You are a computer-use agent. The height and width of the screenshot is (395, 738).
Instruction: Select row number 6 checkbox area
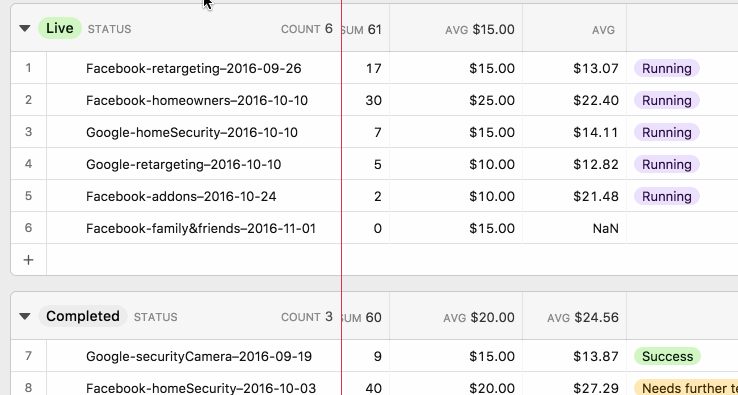coord(28,228)
